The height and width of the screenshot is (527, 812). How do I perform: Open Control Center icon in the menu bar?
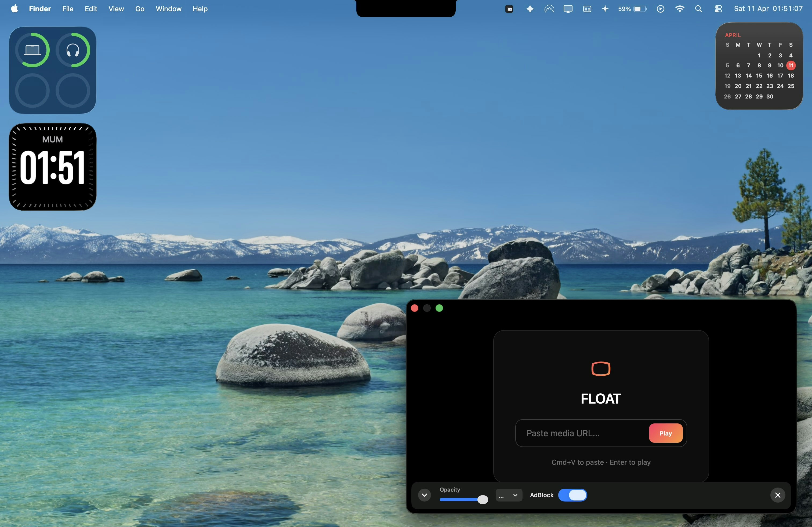(718, 9)
